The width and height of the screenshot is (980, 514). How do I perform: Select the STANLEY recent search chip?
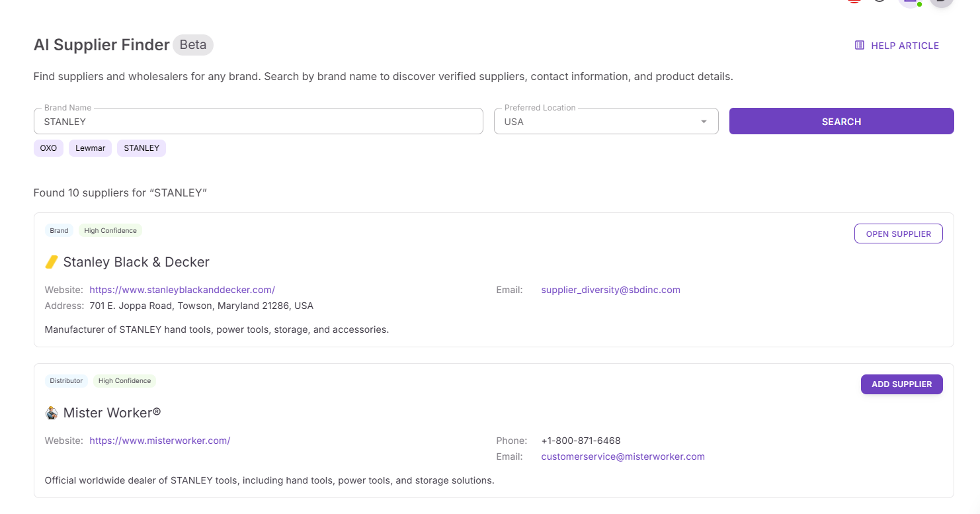pos(142,148)
